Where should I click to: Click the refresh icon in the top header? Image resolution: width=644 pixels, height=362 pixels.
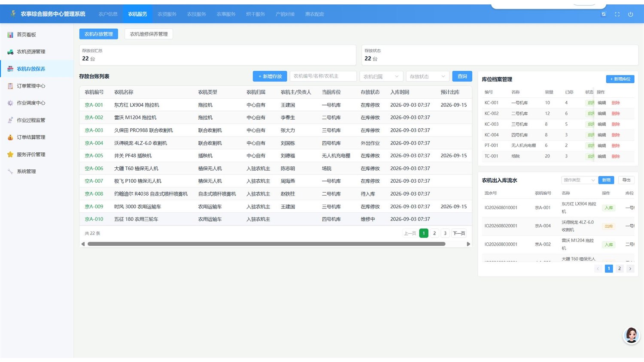point(604,14)
